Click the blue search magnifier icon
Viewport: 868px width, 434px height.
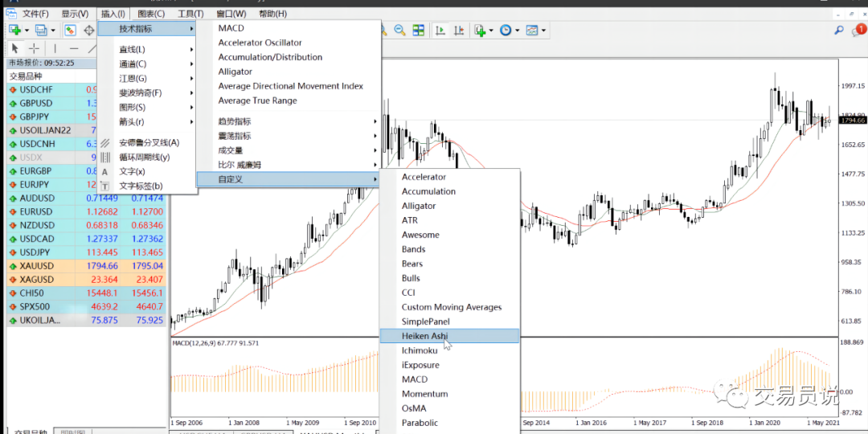(839, 31)
